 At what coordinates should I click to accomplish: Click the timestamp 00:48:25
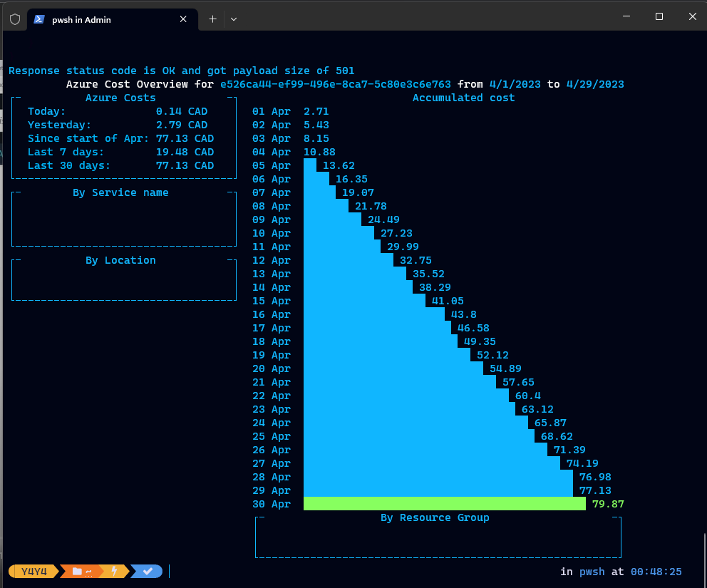(656, 572)
